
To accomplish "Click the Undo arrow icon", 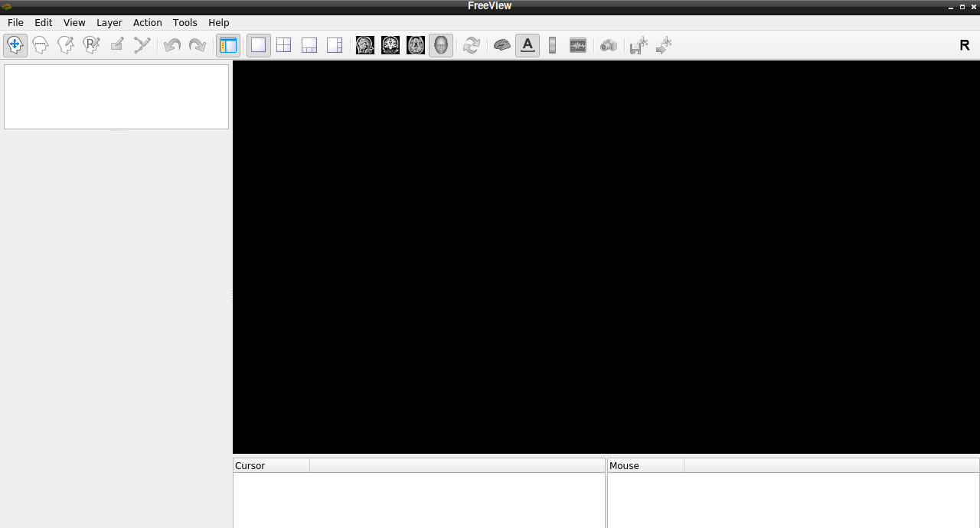I will coord(172,46).
